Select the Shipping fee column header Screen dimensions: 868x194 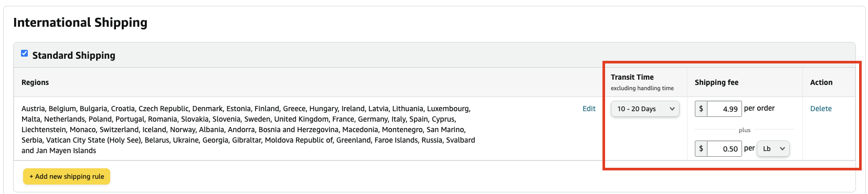pos(716,82)
